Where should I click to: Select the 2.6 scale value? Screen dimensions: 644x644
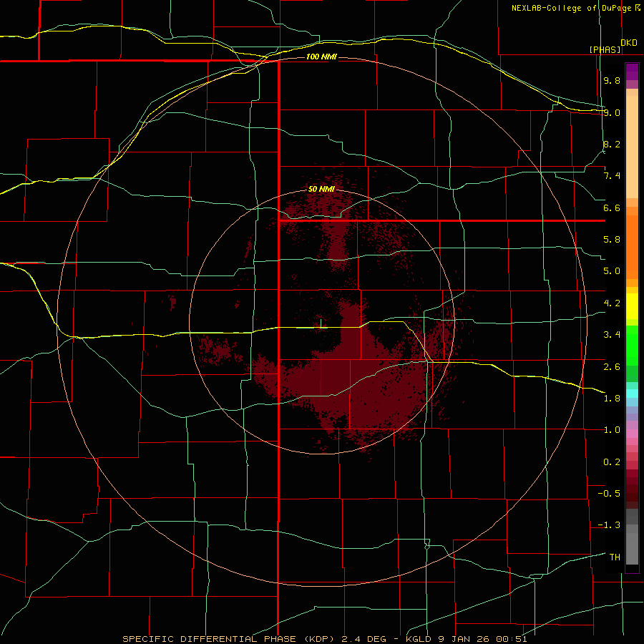click(612, 367)
